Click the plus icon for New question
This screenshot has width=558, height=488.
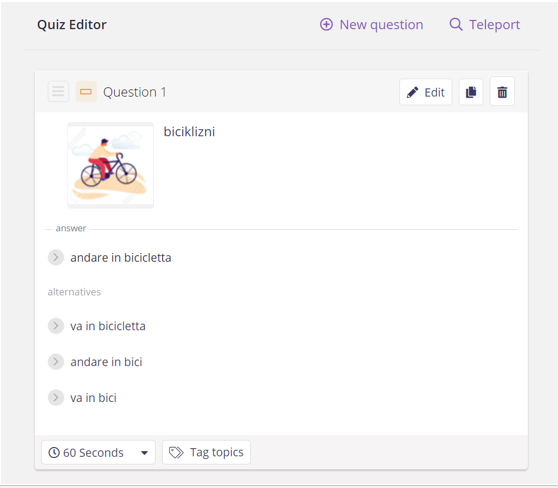326,25
